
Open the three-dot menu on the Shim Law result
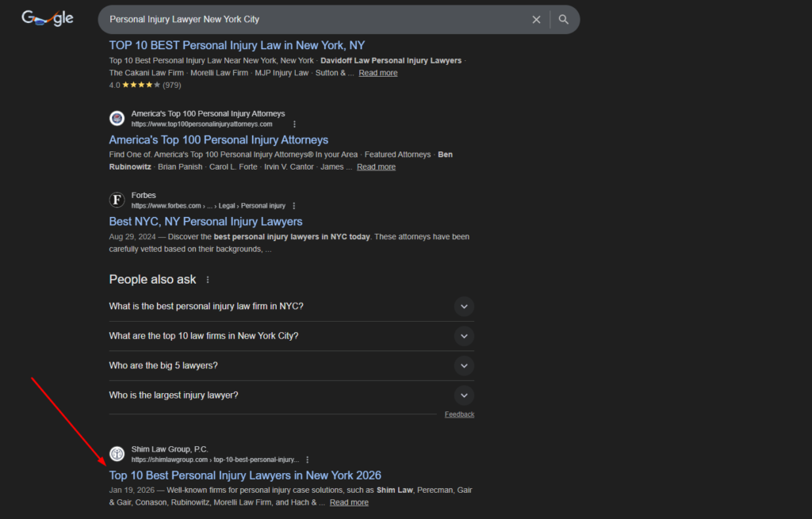tap(308, 460)
